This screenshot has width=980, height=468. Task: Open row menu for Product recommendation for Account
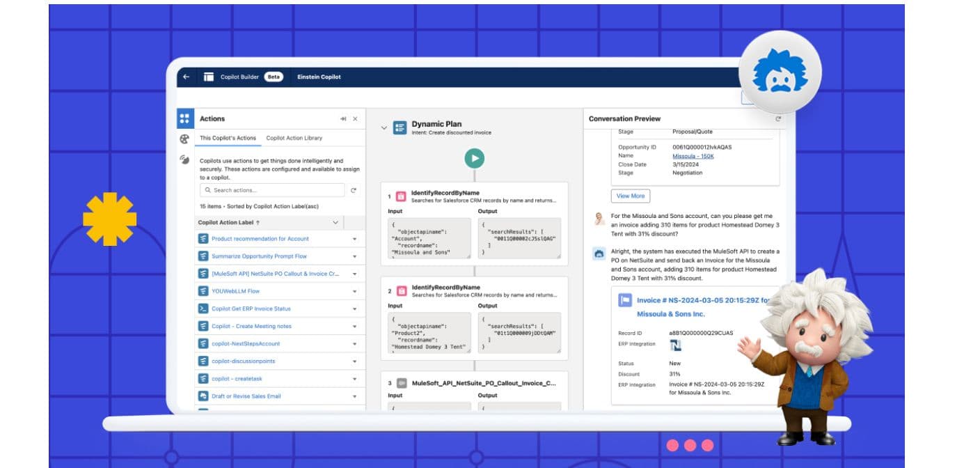354,239
